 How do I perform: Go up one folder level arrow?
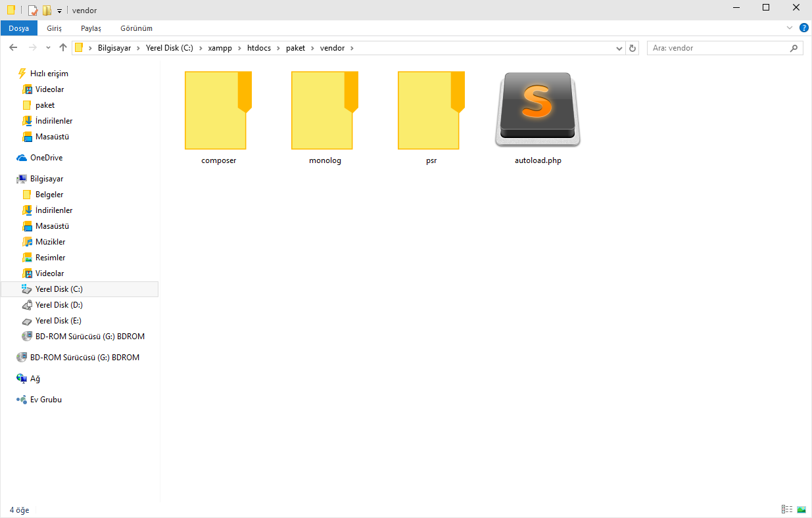point(63,48)
